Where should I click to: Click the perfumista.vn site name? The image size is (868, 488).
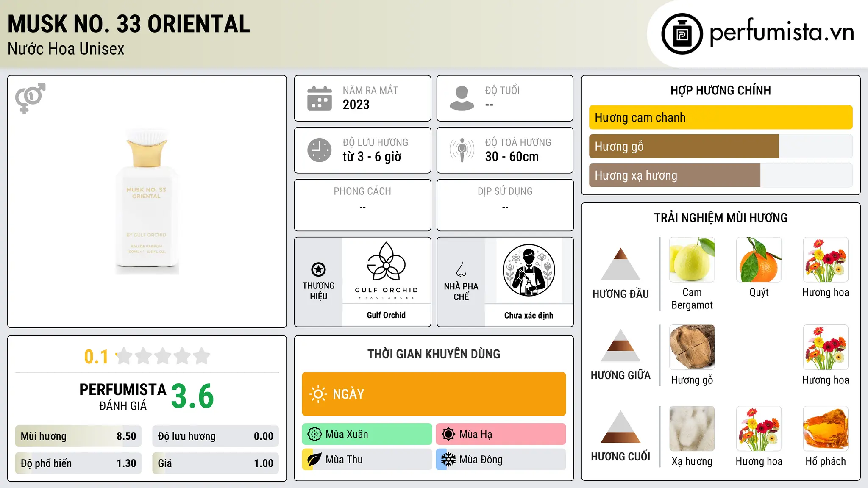[x=781, y=33]
